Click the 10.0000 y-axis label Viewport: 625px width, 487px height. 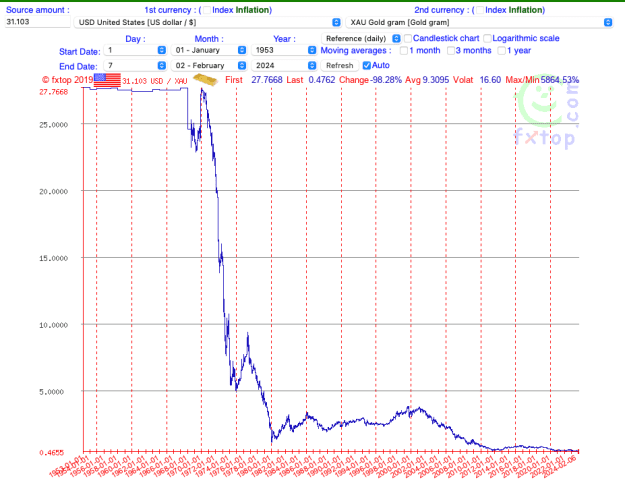[53, 325]
